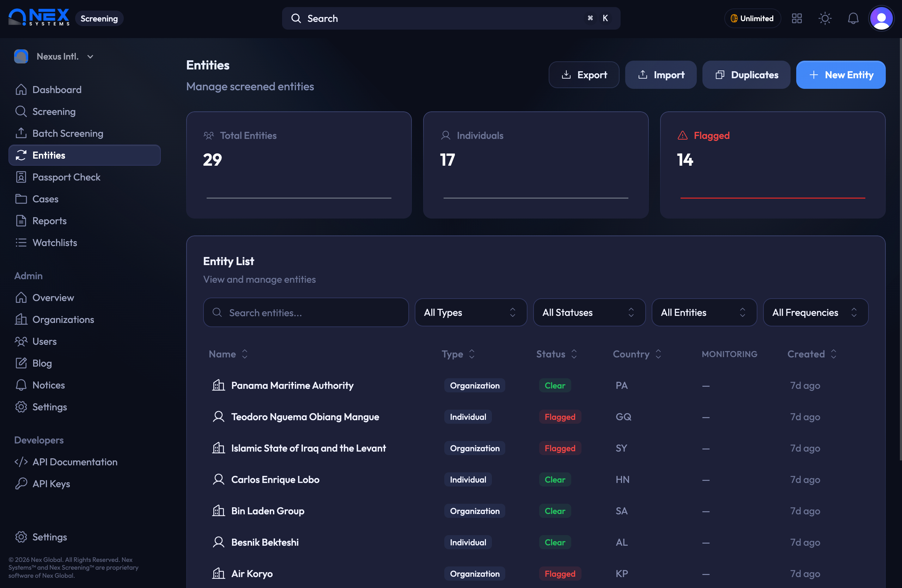
Task: Toggle light theme with the sun icon
Action: pyautogui.click(x=825, y=18)
